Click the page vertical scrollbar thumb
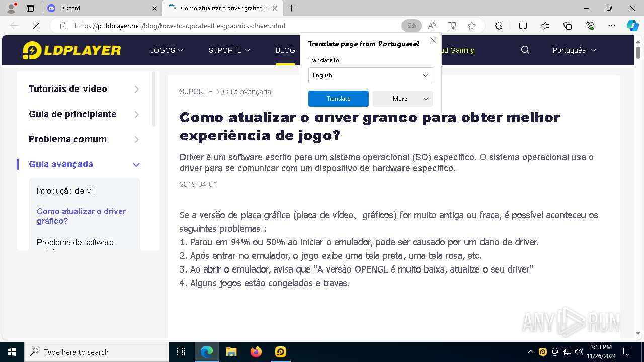The image size is (644, 362). [x=638, y=52]
